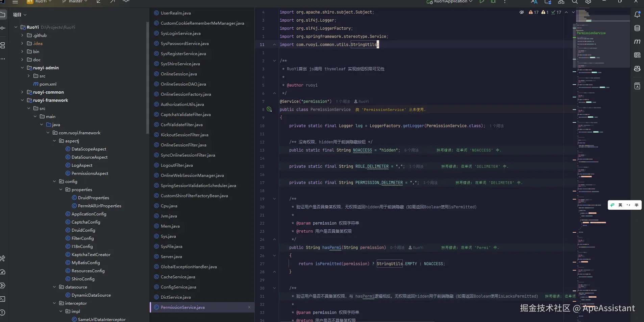Viewport: 644px width, 322px height.
Task: Collapse the aspectj package node
Action: coord(54,141)
